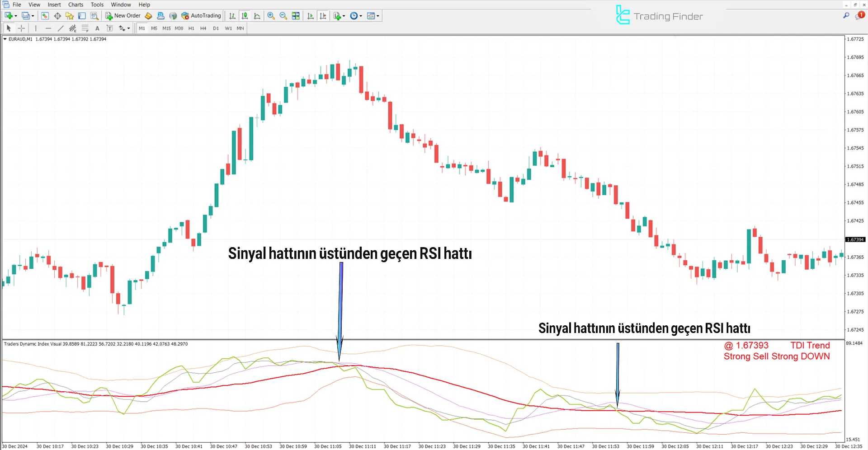
Task: Open the Navigator folder-star icon
Action: click(x=70, y=16)
